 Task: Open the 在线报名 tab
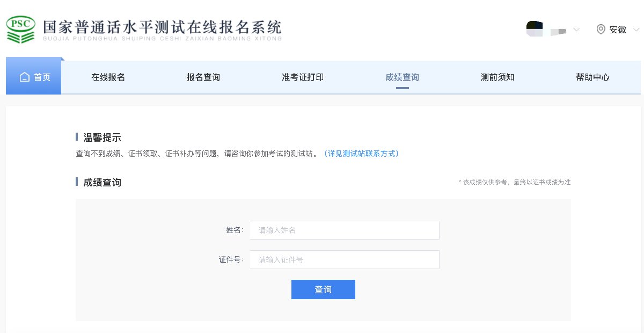108,77
